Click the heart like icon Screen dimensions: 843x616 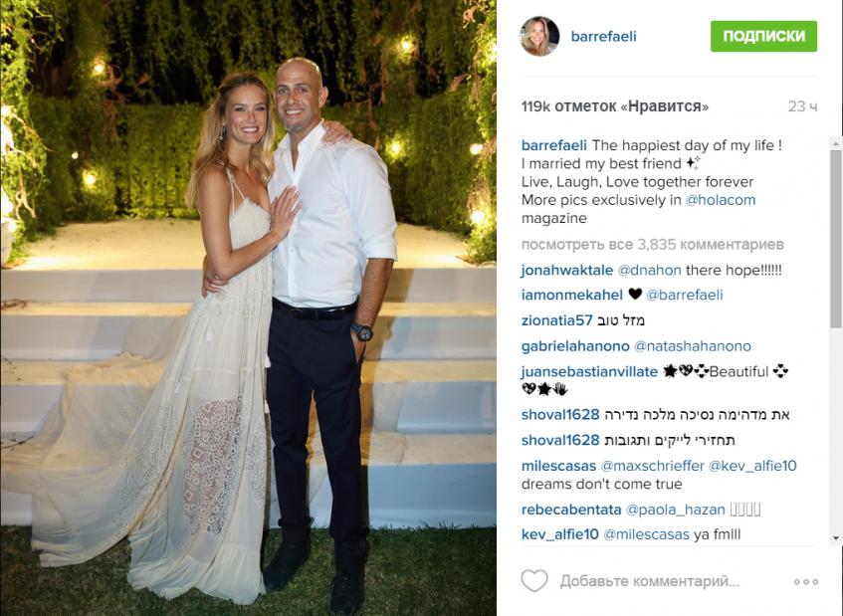(533, 581)
